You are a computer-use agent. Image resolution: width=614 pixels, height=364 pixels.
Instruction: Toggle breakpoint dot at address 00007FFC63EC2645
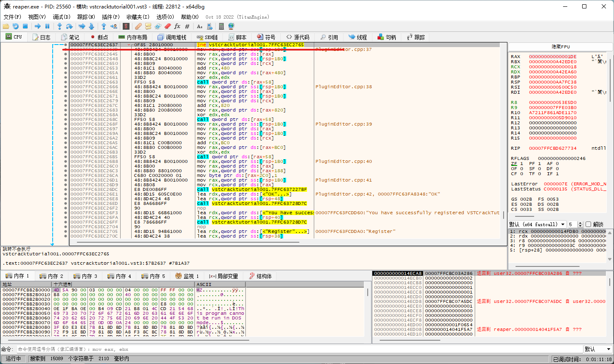65,54
